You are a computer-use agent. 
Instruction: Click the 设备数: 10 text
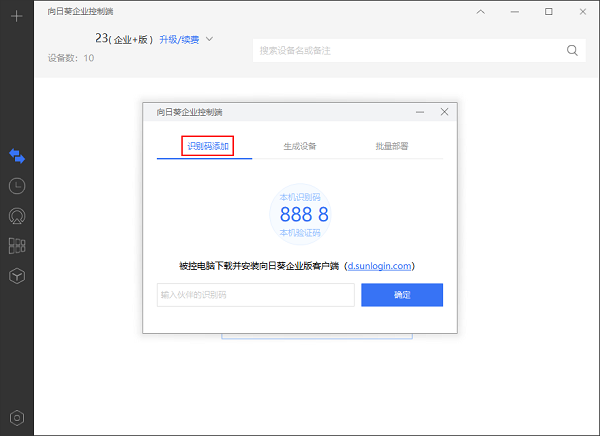[71, 58]
